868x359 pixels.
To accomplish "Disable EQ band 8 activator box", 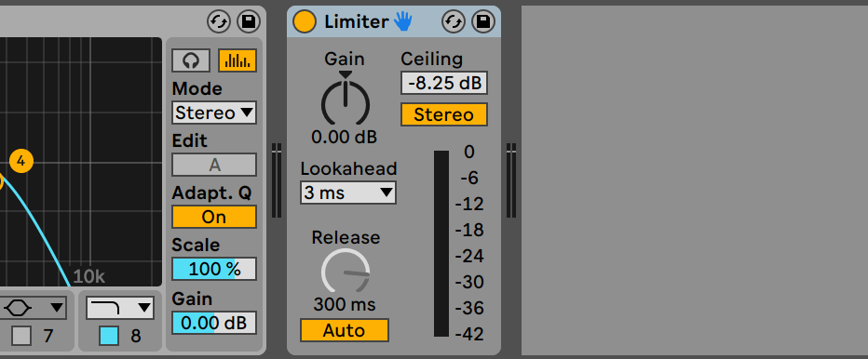I will (109, 336).
